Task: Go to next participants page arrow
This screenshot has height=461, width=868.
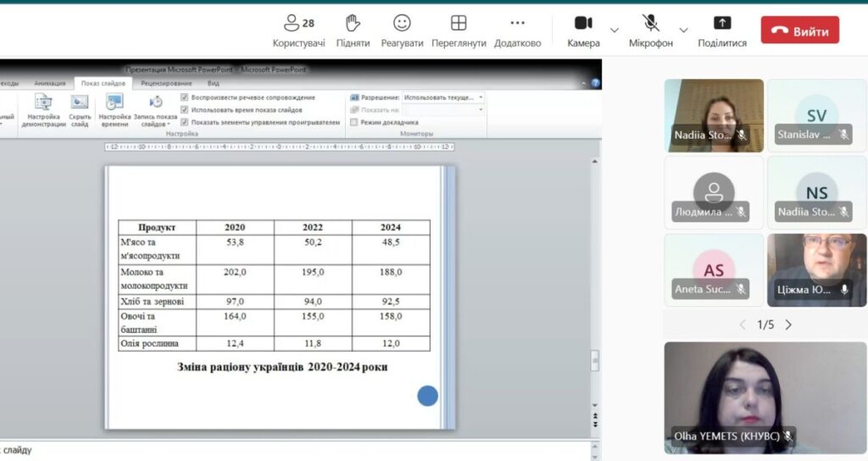Action: point(788,325)
